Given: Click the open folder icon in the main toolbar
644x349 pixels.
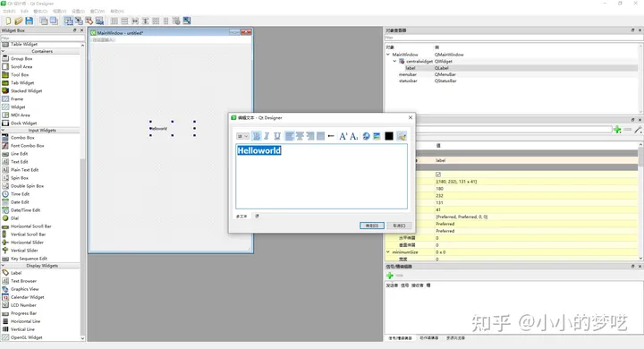Looking at the screenshot, I should (x=19, y=21).
